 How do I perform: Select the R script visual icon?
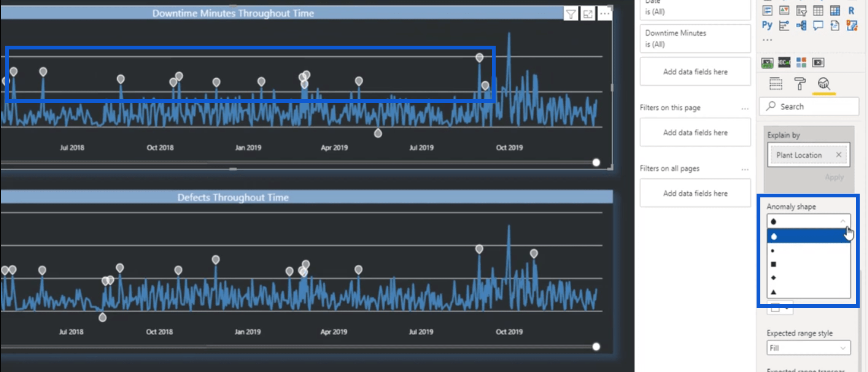pyautogui.click(x=851, y=11)
